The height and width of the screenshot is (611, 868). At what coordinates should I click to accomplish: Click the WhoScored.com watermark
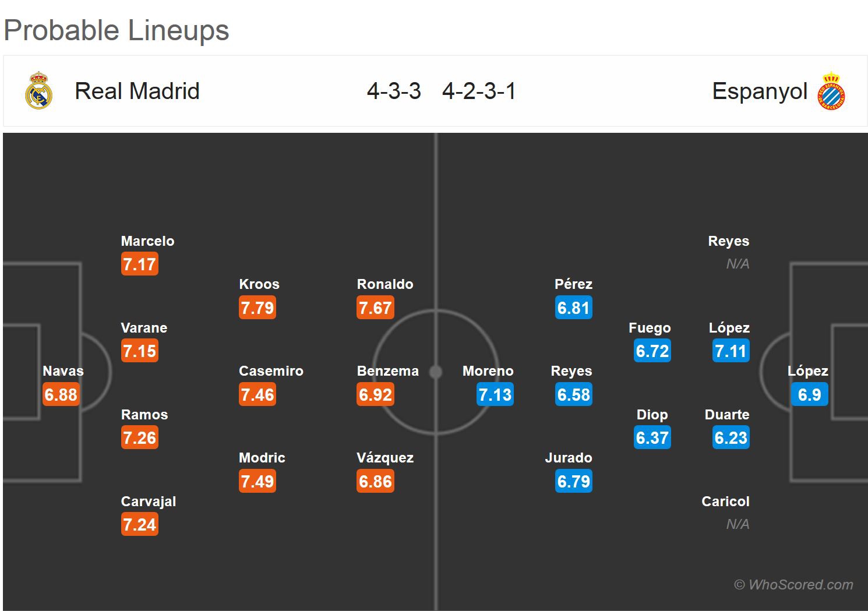click(x=793, y=585)
